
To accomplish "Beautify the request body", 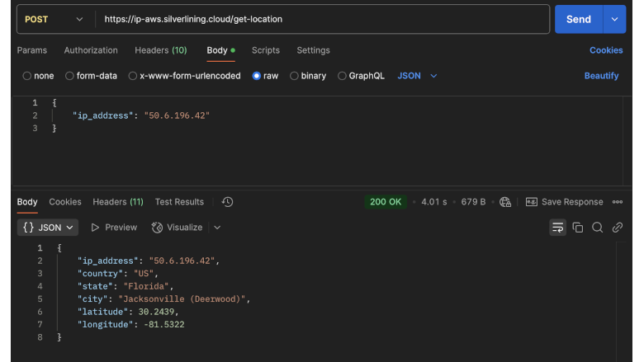I will (601, 76).
